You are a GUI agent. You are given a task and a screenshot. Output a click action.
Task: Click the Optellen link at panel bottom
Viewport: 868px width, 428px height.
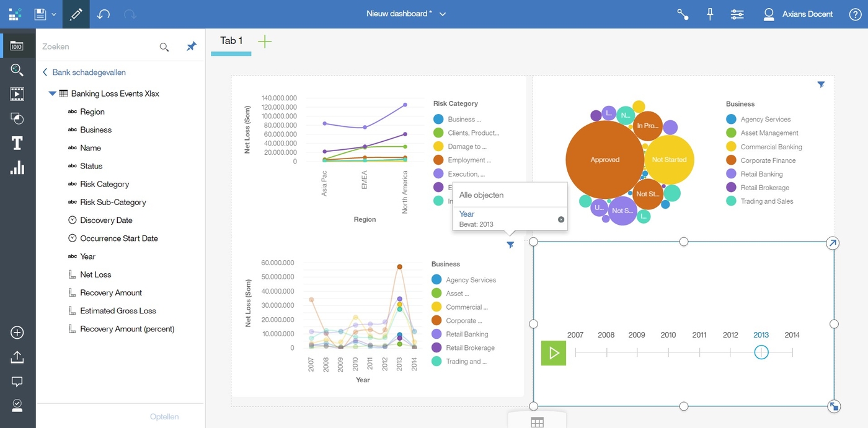click(x=164, y=416)
